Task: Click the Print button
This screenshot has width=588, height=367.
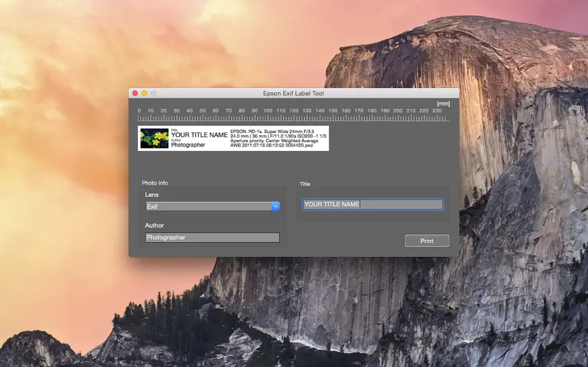Action: coord(427,241)
